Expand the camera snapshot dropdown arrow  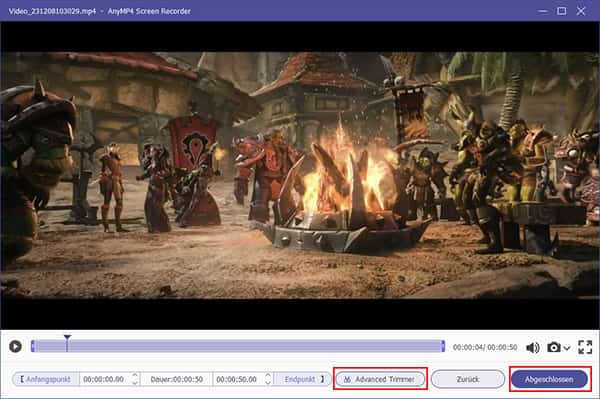tap(567, 348)
